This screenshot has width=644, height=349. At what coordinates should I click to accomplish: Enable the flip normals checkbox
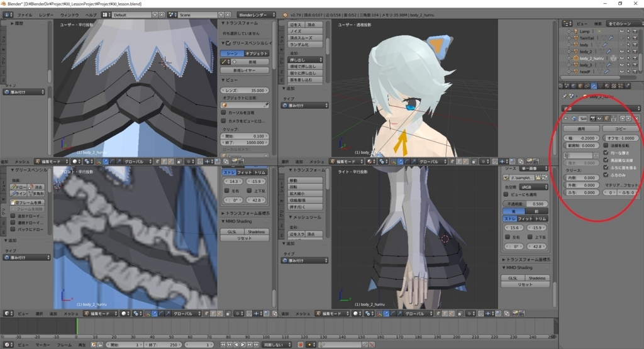tap(606, 145)
